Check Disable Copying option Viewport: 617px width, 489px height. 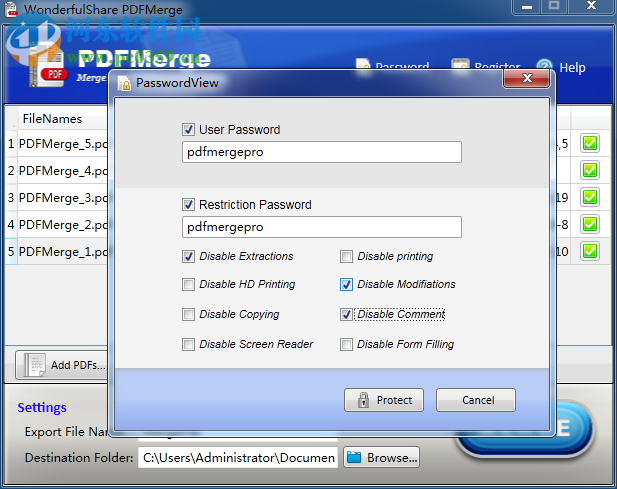(x=188, y=314)
